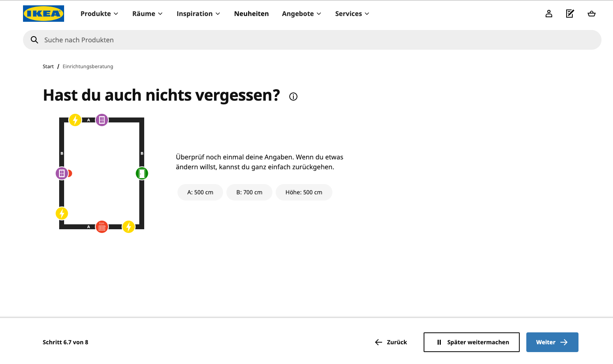Select the purple window icon on the left wall
The width and height of the screenshot is (613, 364).
[x=62, y=173]
